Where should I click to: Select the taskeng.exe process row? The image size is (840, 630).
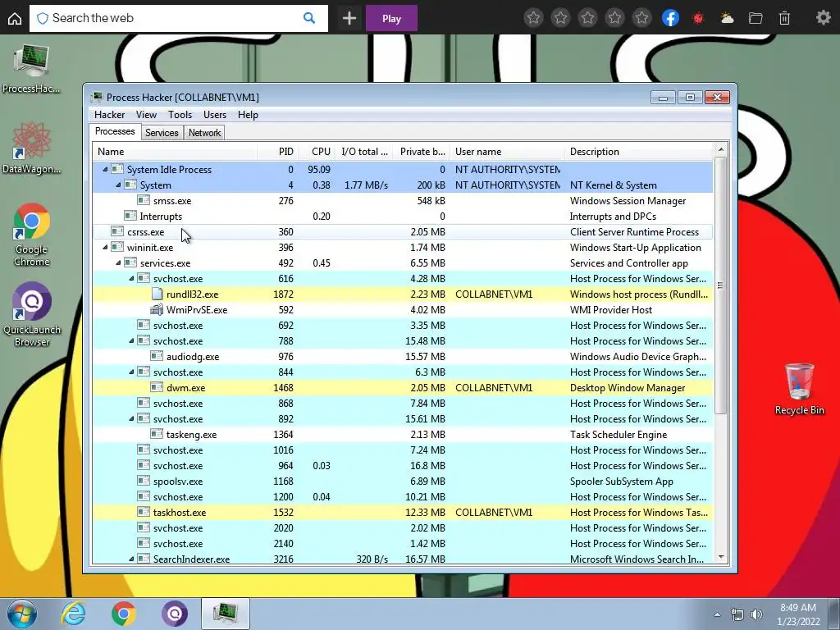tap(403, 435)
